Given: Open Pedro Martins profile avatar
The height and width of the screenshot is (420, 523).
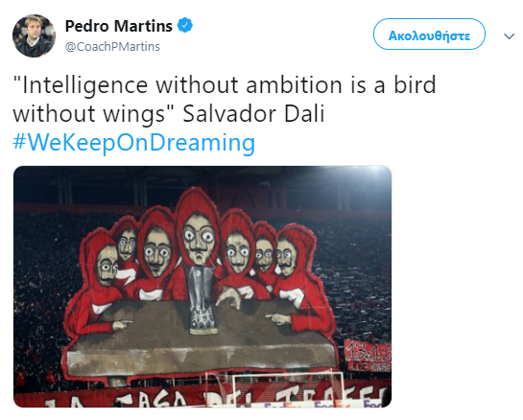Looking at the screenshot, I should tap(34, 36).
